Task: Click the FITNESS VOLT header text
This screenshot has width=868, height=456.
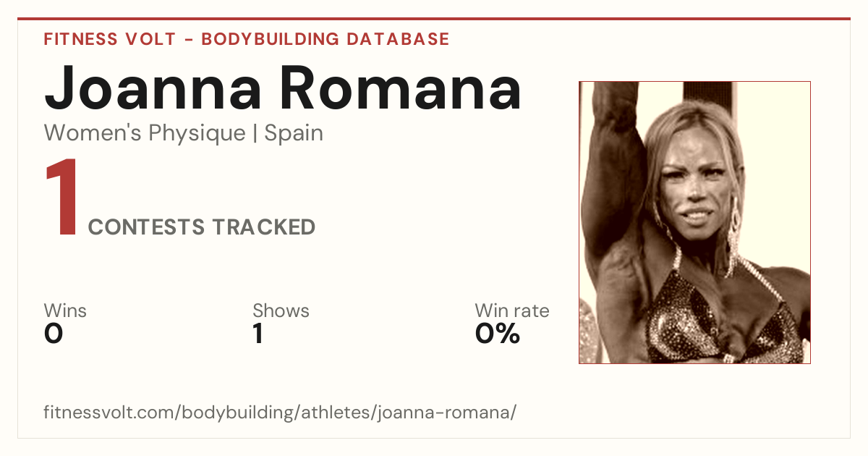Action: coord(110,39)
